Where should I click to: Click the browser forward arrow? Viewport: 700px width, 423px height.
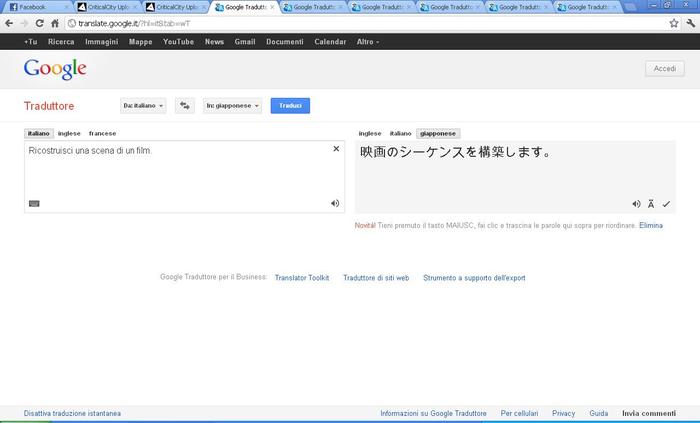pyautogui.click(x=24, y=23)
